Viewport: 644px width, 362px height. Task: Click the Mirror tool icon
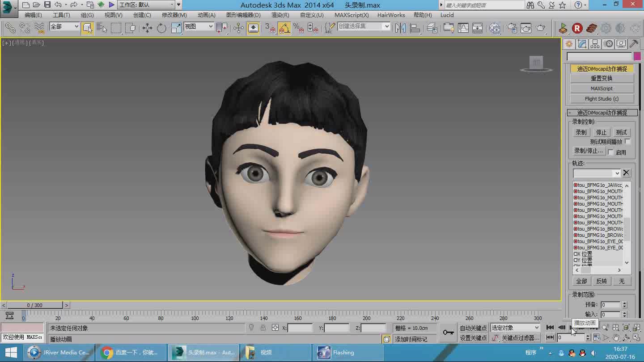(401, 28)
